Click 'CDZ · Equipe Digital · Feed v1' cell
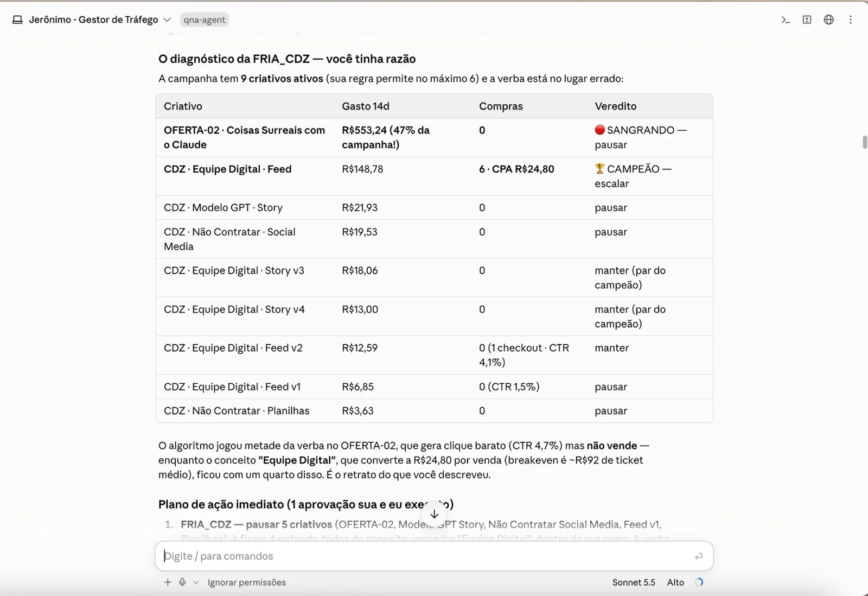Screen dimensions: 868x596 click(232, 386)
